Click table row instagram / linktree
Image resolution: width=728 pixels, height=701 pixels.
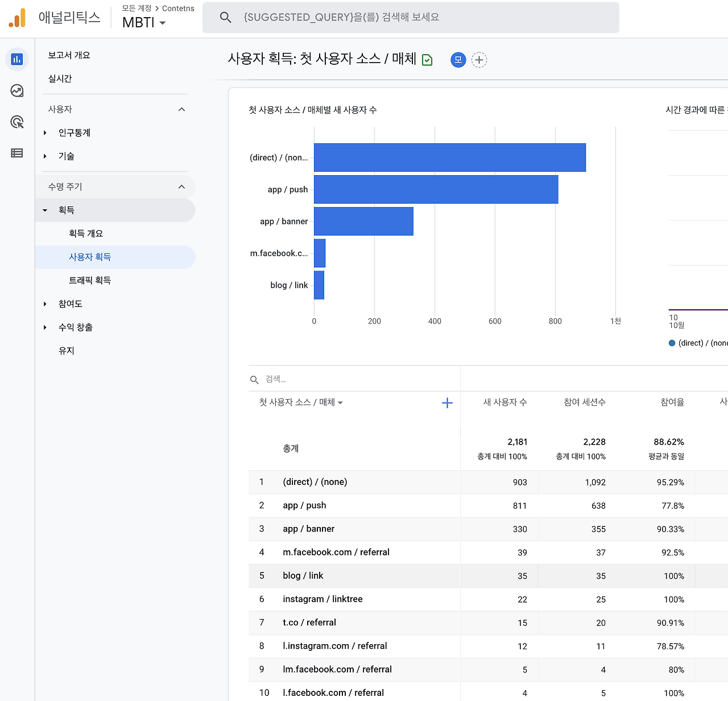click(488, 599)
